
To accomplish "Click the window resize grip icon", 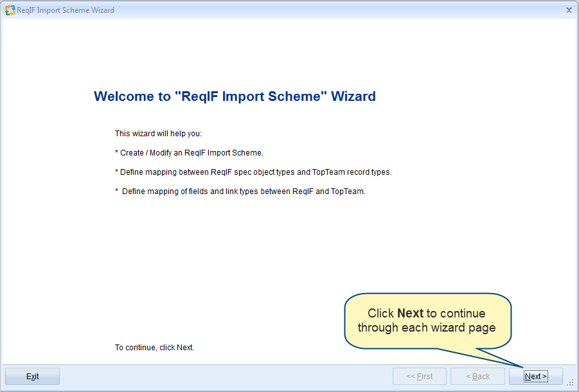I will (x=571, y=383).
